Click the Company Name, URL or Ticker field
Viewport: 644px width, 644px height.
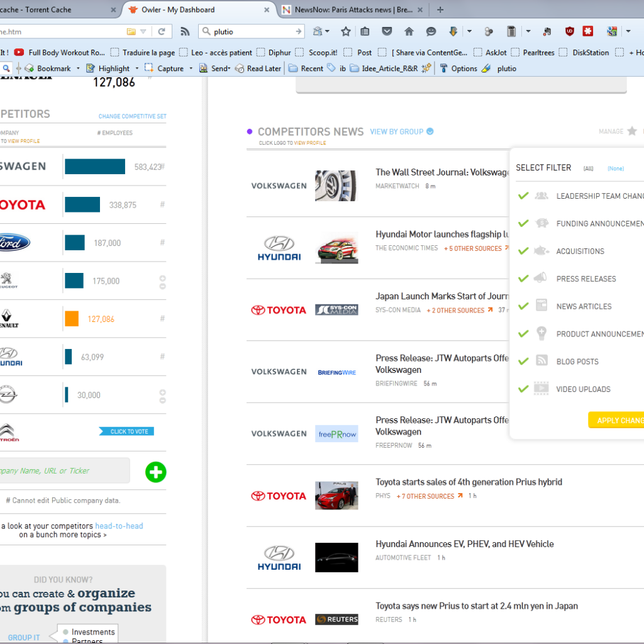tap(65, 470)
